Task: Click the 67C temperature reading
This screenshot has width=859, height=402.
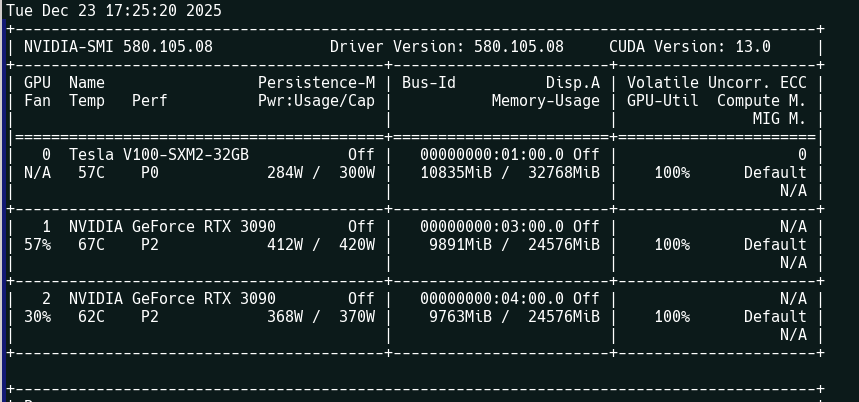Action: [x=91, y=245]
